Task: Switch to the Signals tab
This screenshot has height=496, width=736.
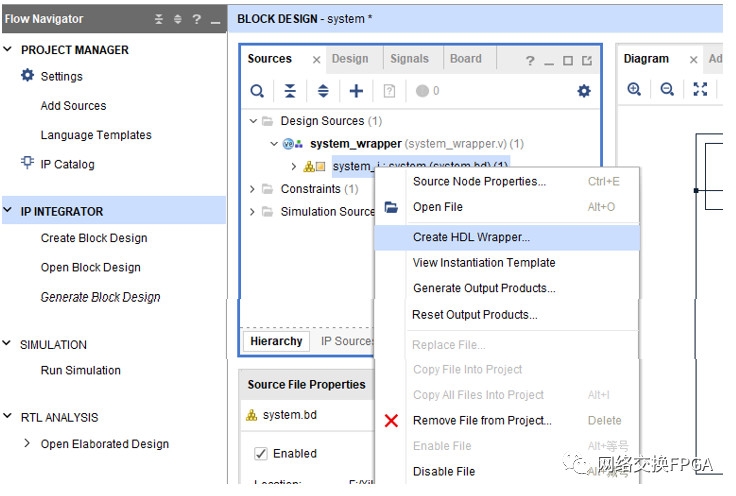Action: (x=409, y=59)
